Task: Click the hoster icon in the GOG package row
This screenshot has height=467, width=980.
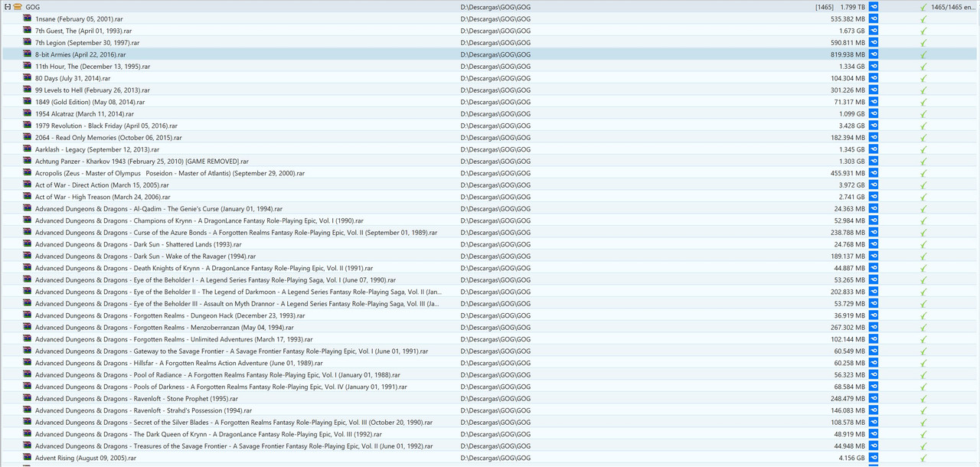Action: [874, 7]
